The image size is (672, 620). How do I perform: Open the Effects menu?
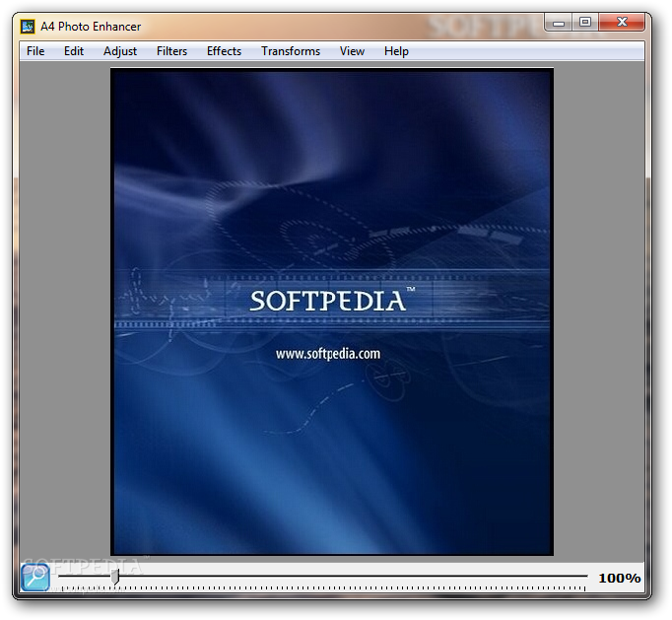(224, 51)
